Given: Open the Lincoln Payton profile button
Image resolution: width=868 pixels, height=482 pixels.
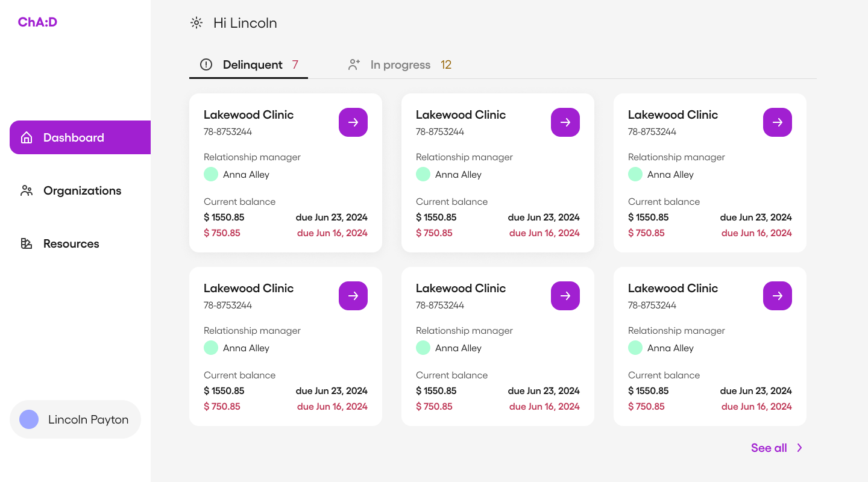Looking at the screenshot, I should [x=88, y=419].
